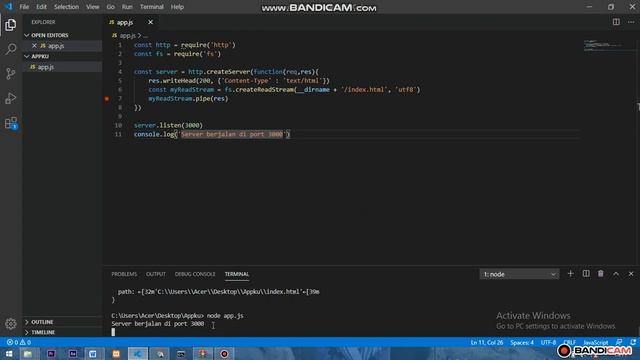Change encoding via 'UTF-8' status item
Image resolution: width=640 pixels, height=360 pixels.
pyautogui.click(x=548, y=342)
